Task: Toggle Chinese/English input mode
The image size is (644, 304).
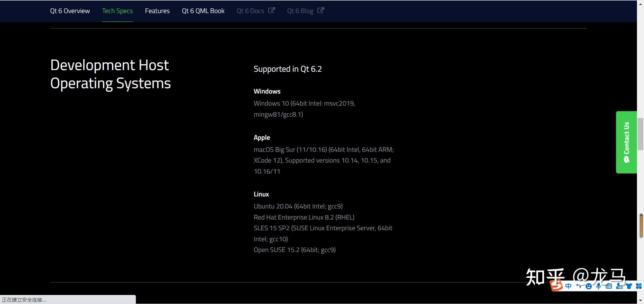Action: pos(569,286)
